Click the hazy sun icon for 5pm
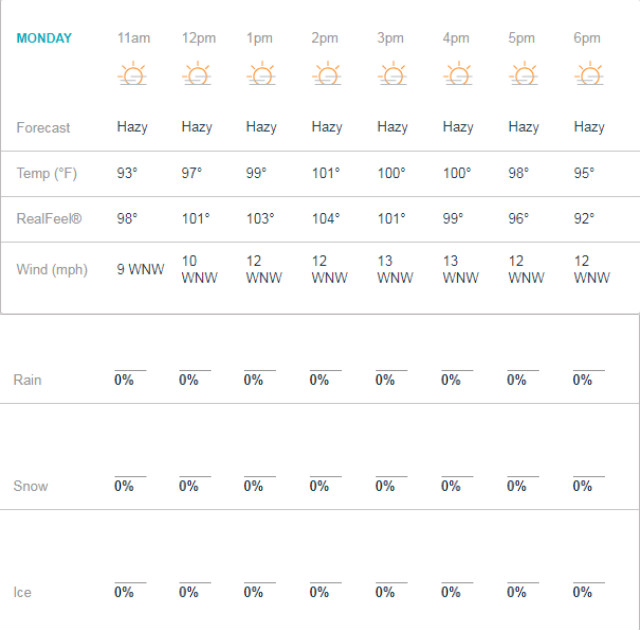 (524, 73)
